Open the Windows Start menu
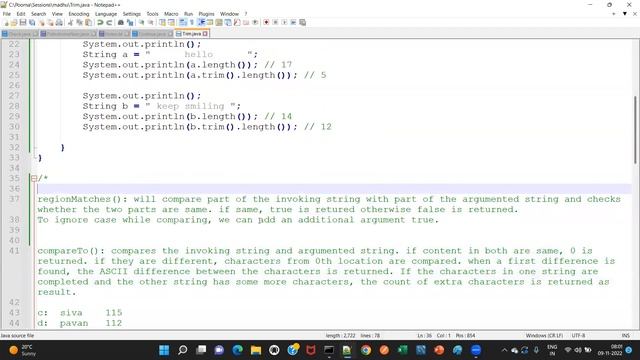The width and height of the screenshot is (640, 360). 164,350
